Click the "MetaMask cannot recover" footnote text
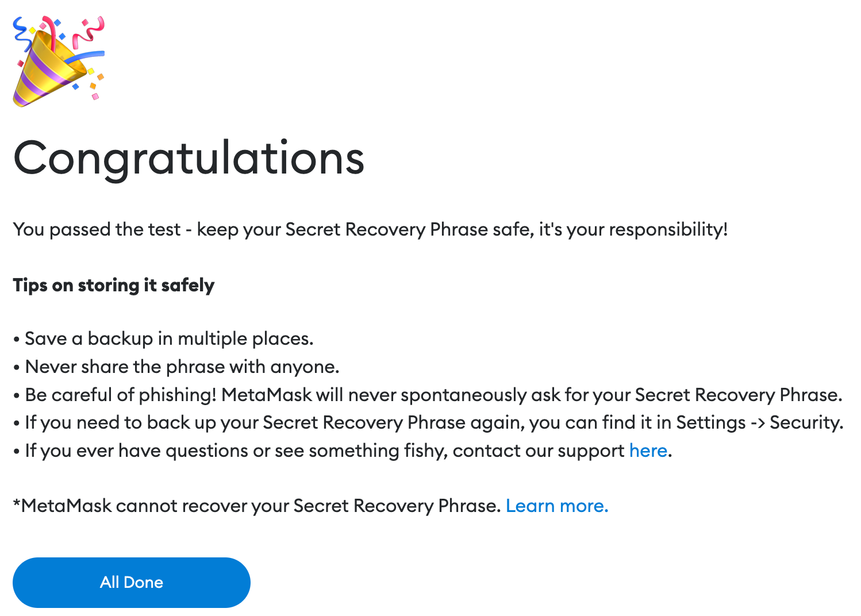 (x=256, y=506)
